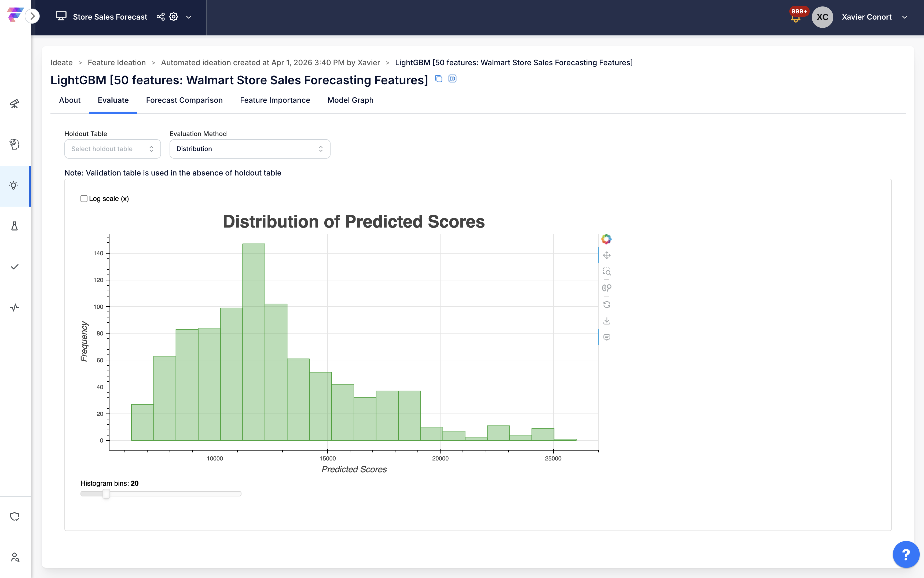924x578 pixels.
Task: Switch to the Feature Importance tab
Action: [275, 100]
